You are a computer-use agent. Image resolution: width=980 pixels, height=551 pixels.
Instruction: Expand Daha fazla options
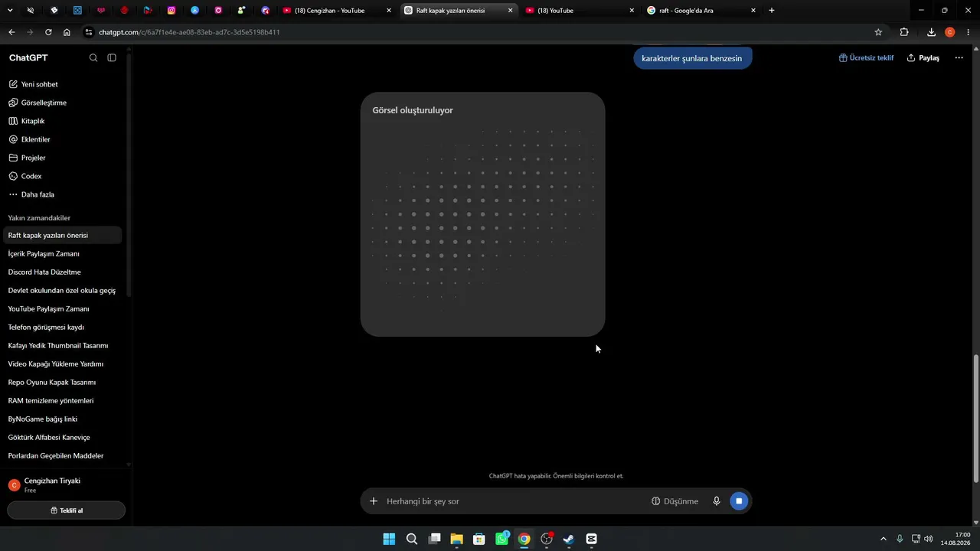click(x=63, y=194)
